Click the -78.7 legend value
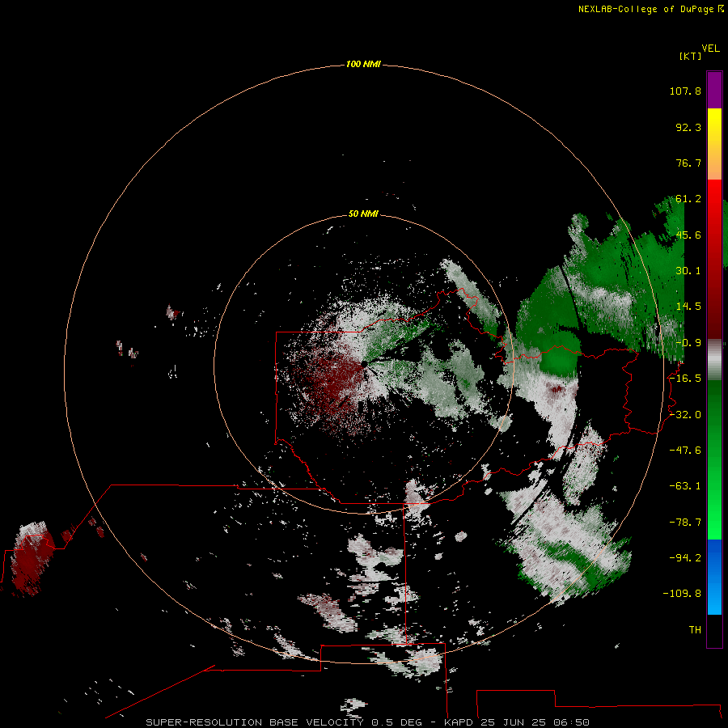The height and width of the screenshot is (728, 728). pos(685,523)
